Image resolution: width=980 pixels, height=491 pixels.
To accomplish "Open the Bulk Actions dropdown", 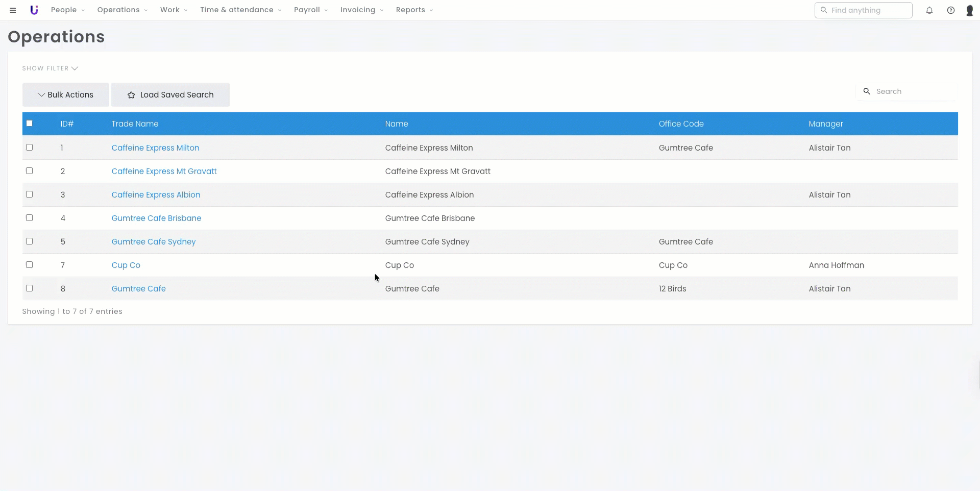I will [66, 95].
